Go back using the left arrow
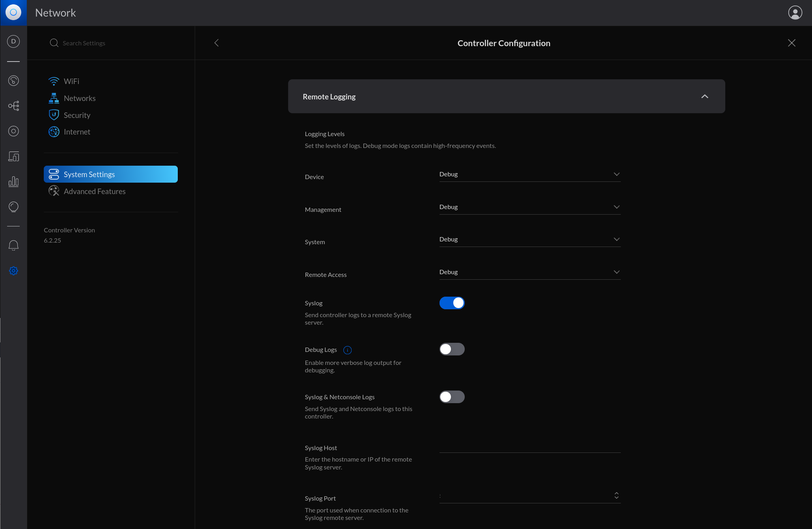Screen dimensions: 812x529 [x=216, y=43]
